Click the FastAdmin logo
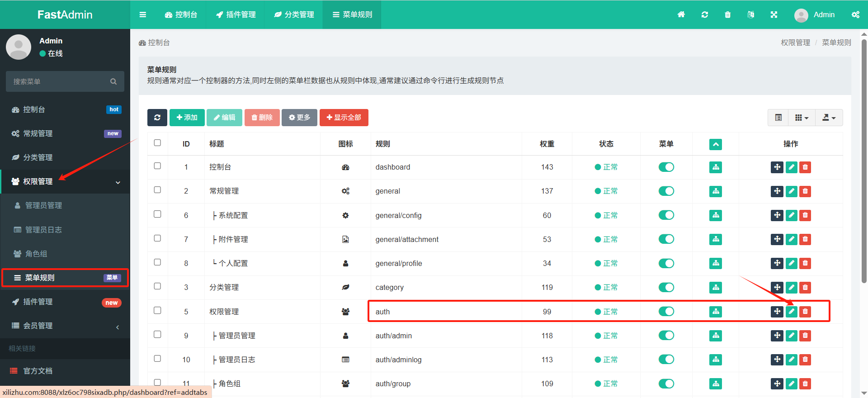Screen dimensions: 868x398 pos(65,14)
